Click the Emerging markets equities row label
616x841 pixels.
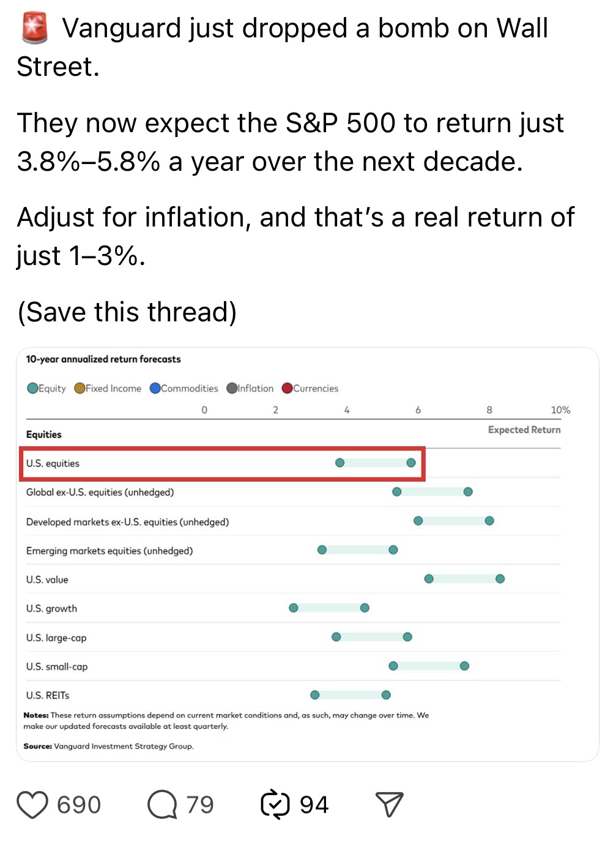pos(109,551)
